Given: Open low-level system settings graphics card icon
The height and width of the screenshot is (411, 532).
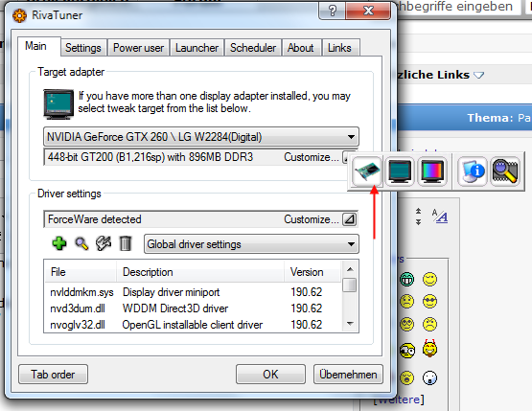Looking at the screenshot, I should click(367, 171).
